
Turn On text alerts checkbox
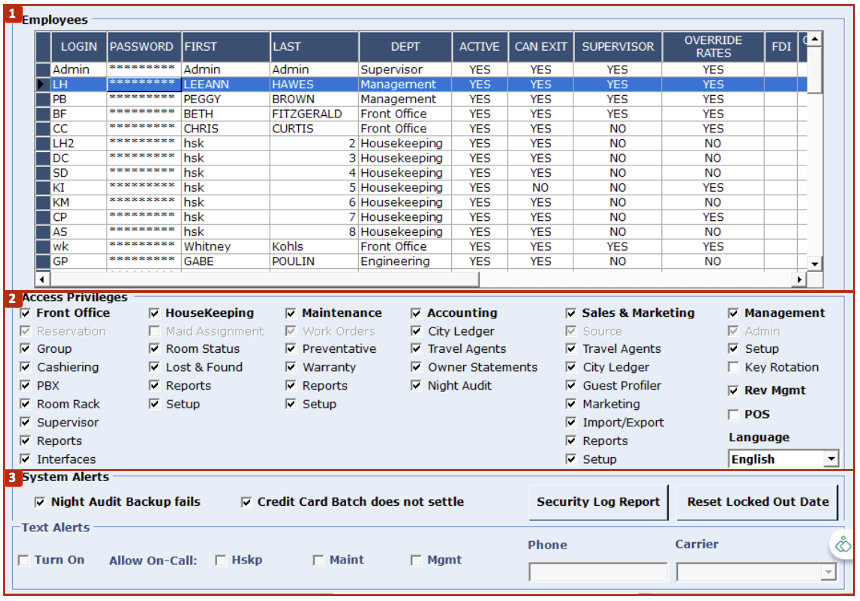point(23,560)
